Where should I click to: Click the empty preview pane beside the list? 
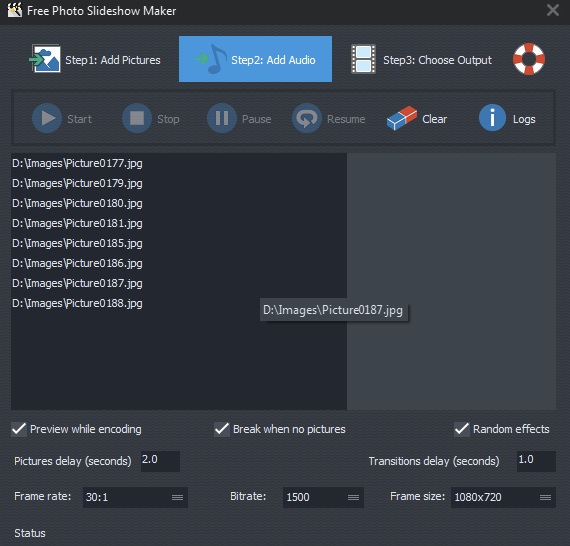tap(451, 281)
